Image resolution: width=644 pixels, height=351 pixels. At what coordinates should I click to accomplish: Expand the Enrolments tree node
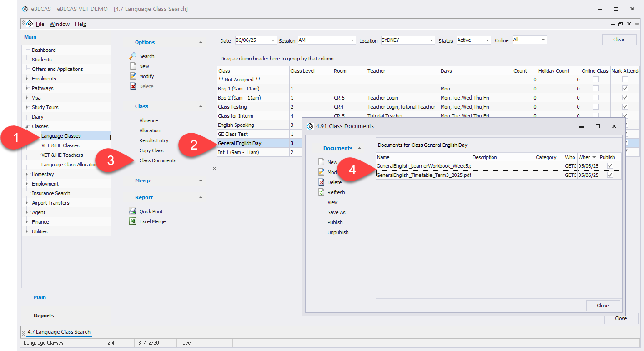coord(27,79)
